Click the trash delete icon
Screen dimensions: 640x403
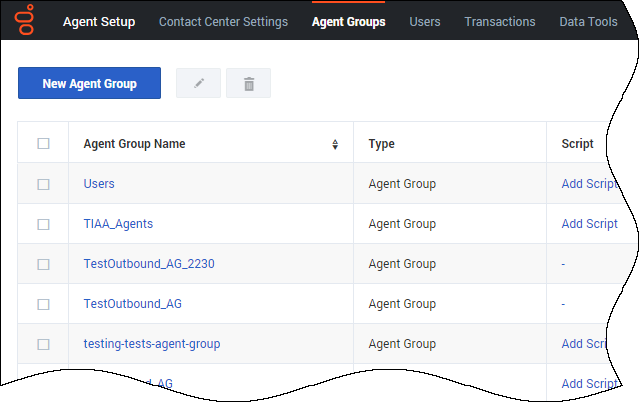248,84
